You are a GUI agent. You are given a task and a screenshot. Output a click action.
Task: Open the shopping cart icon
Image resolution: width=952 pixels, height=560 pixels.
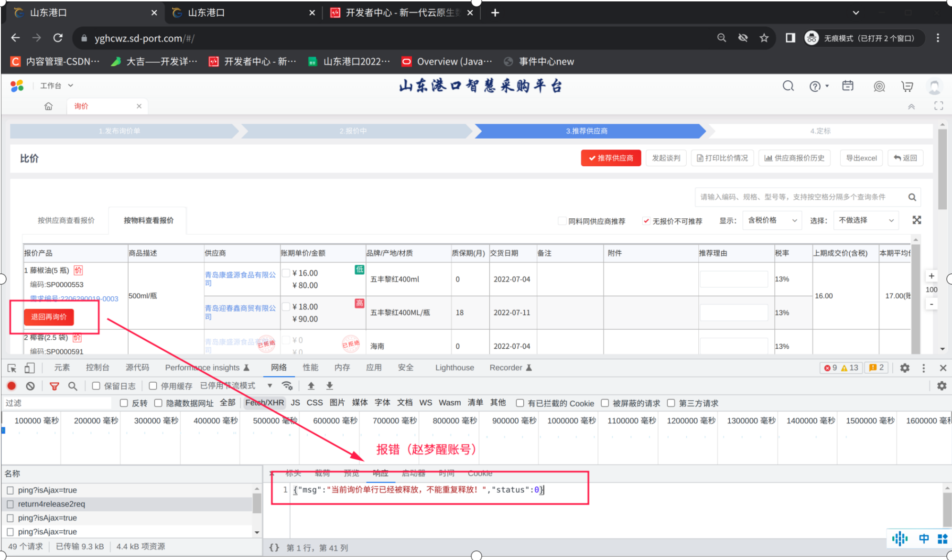[x=907, y=86]
